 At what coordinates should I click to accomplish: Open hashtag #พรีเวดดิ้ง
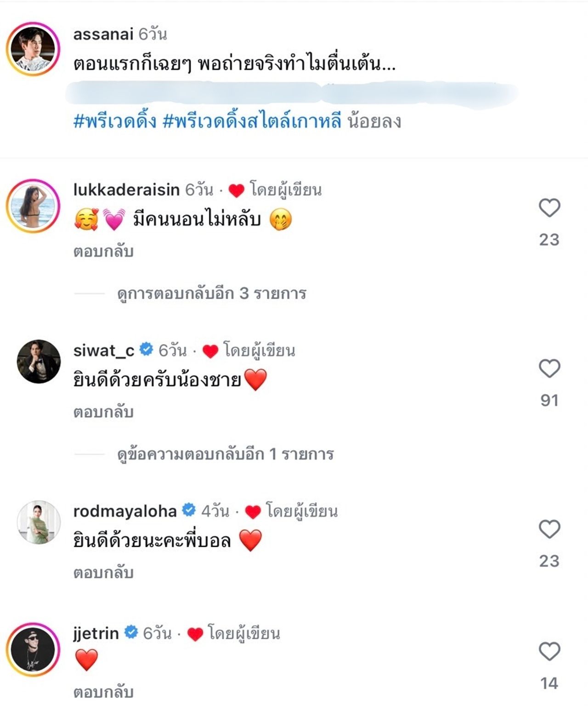(x=115, y=122)
